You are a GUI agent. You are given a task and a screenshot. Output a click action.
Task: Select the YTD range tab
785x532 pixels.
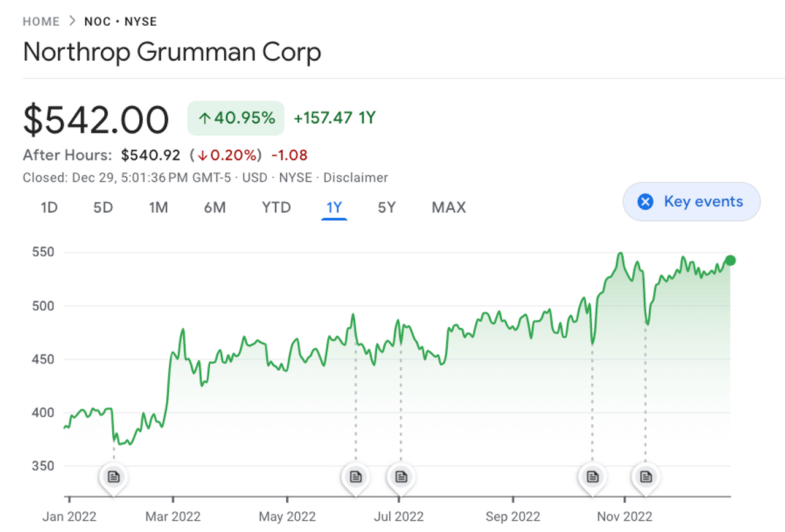pos(276,208)
